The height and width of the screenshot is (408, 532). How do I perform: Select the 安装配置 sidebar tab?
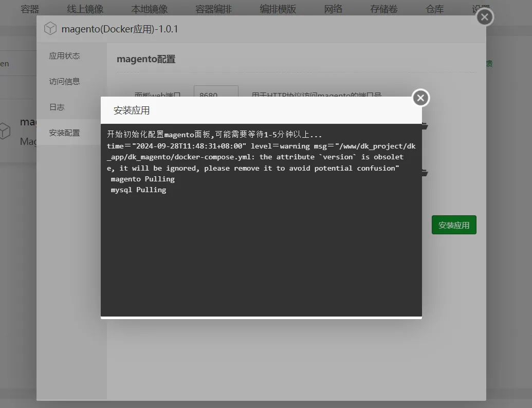pos(64,133)
